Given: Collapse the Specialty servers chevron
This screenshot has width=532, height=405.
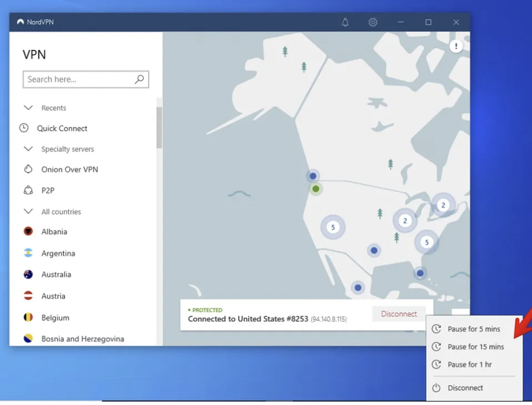Looking at the screenshot, I should pyautogui.click(x=28, y=149).
